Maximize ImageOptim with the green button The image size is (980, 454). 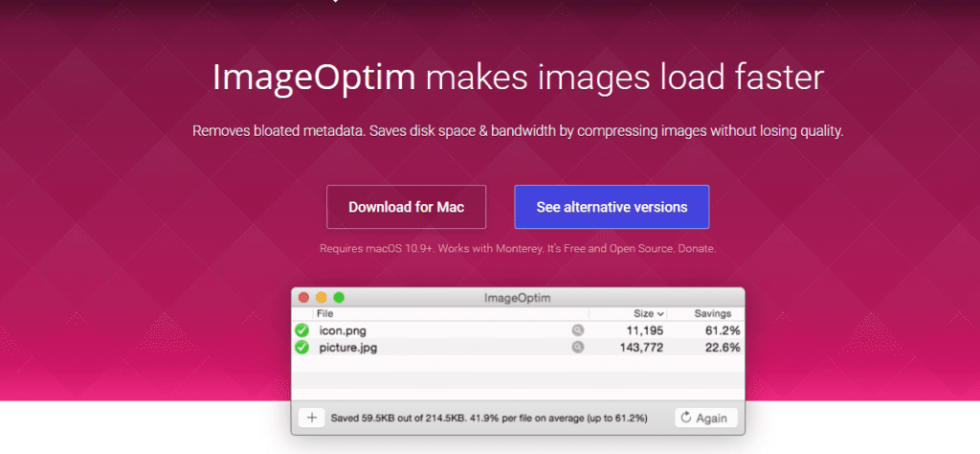coord(339,298)
